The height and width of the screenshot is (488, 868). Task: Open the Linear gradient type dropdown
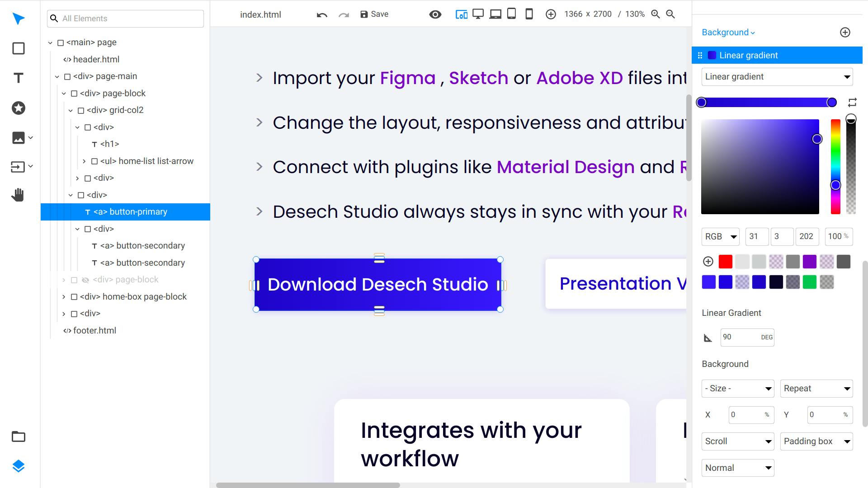[776, 76]
